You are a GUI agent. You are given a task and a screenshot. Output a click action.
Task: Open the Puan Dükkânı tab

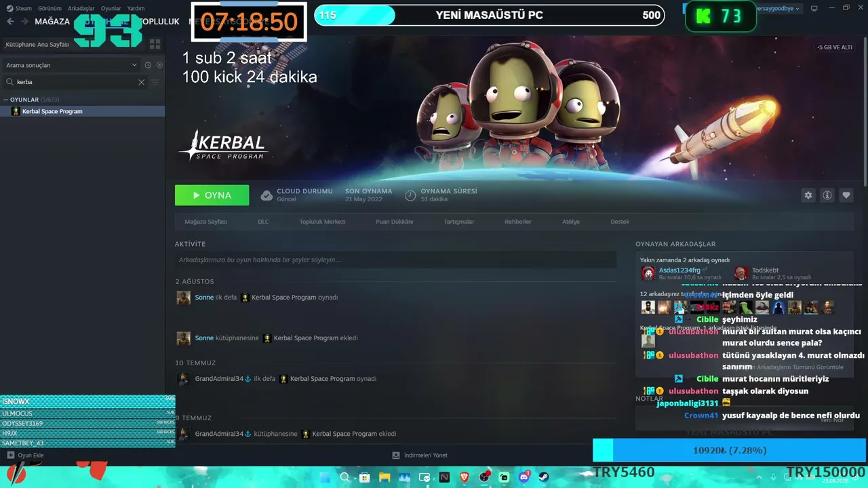click(395, 222)
